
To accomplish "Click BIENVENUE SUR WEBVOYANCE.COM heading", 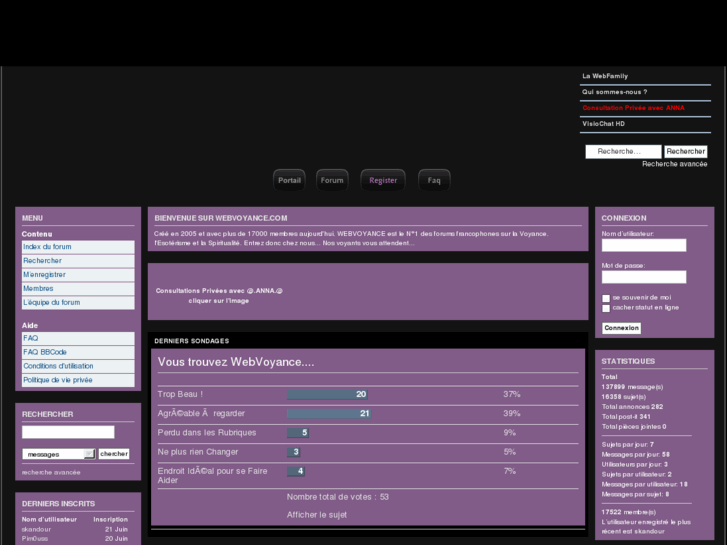I will 221,218.
